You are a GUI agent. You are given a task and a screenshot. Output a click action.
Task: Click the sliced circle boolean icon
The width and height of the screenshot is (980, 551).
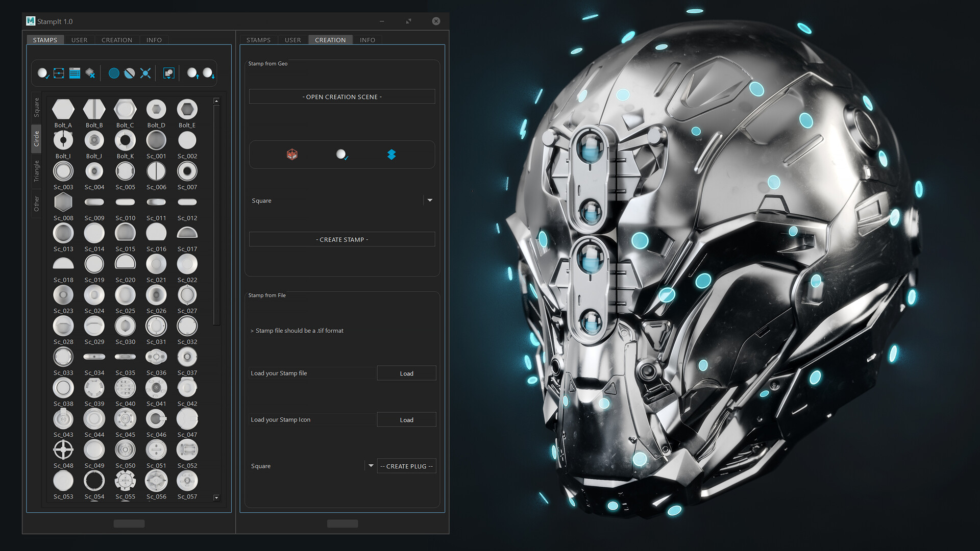coord(129,73)
